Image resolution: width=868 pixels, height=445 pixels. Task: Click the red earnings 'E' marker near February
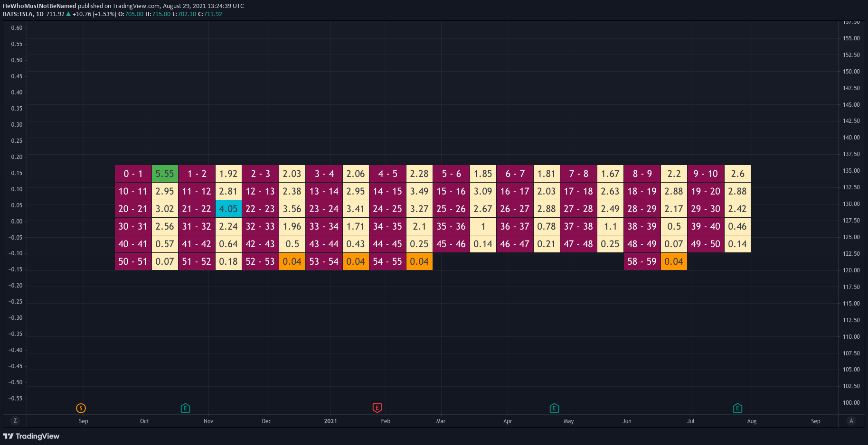377,408
